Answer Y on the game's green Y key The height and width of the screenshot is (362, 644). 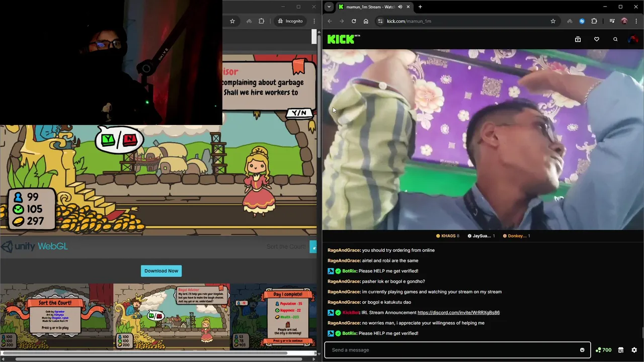click(x=108, y=140)
